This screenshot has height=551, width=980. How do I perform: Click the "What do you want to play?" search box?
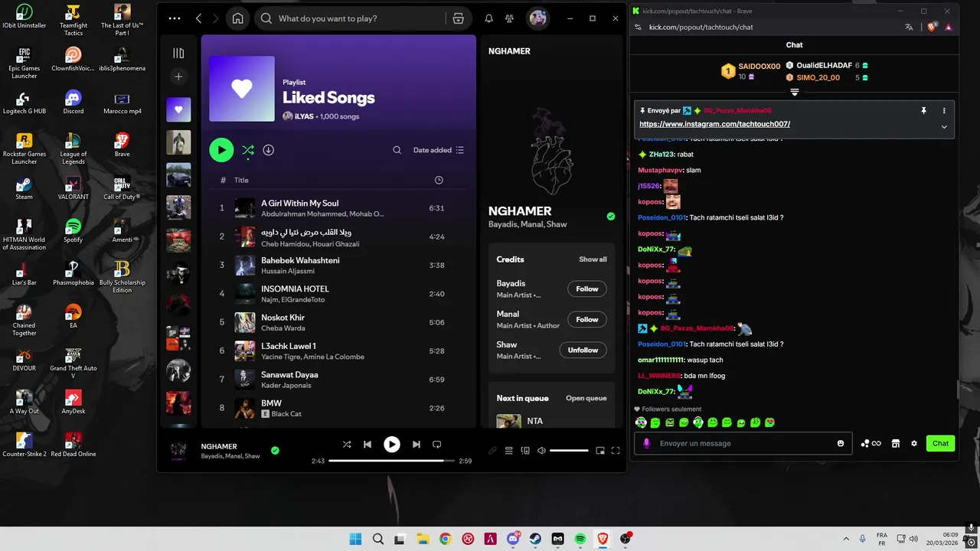pos(350,18)
